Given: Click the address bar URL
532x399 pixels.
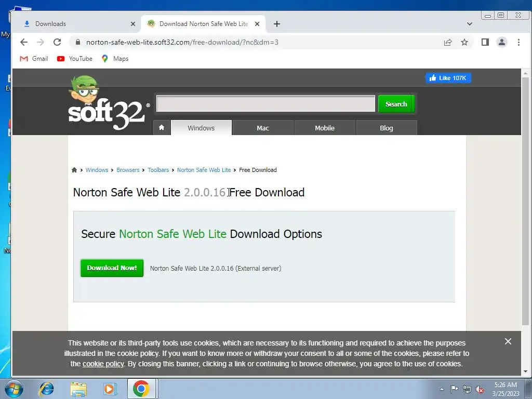Looking at the screenshot, I should click(182, 42).
